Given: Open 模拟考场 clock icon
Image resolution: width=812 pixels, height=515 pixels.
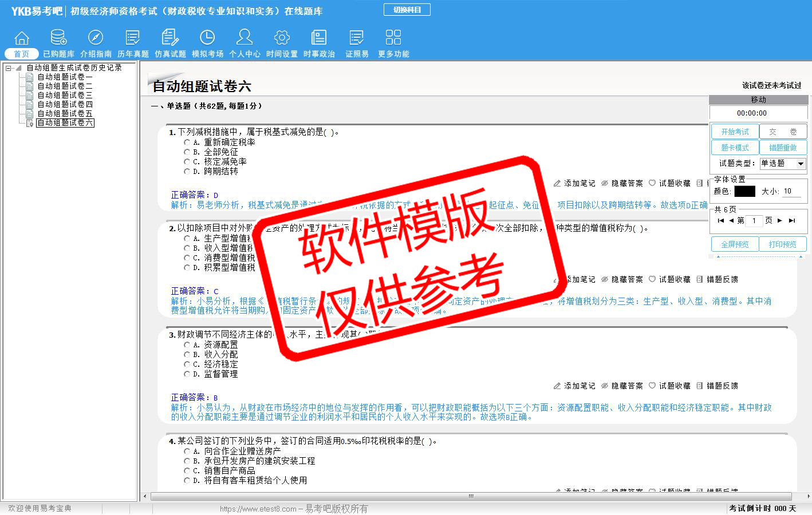Looking at the screenshot, I should pyautogui.click(x=207, y=38).
